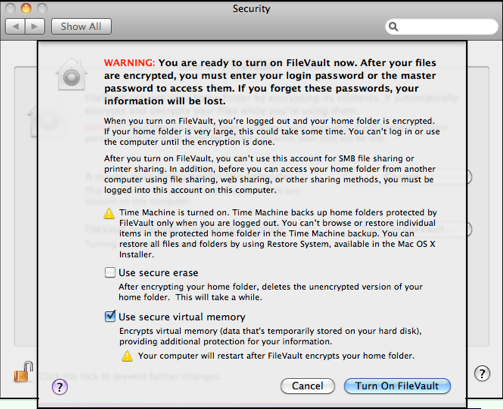
Task: Minimize with the yellow window button
Action: (x=26, y=8)
